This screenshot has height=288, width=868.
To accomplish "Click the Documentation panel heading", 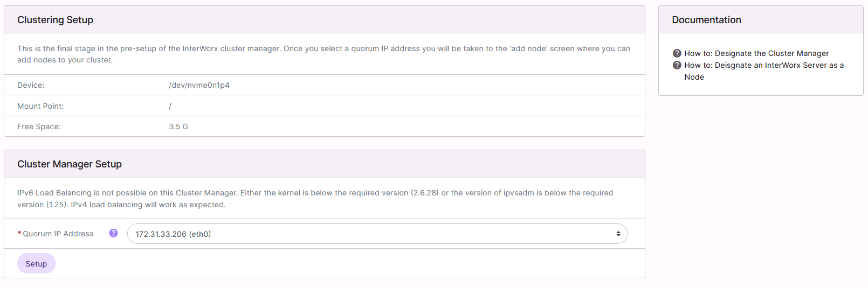I will [x=706, y=20].
